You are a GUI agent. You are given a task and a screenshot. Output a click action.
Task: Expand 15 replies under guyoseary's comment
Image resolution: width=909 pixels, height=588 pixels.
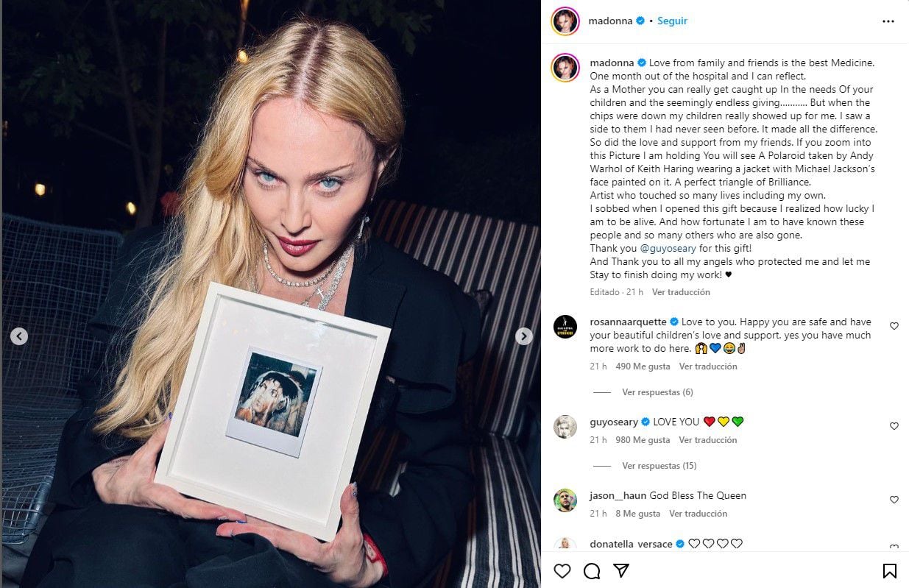pos(659,466)
